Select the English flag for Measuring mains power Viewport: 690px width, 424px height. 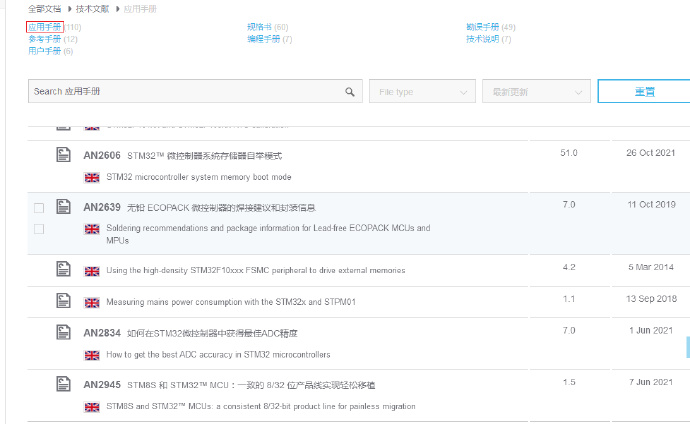(92, 303)
